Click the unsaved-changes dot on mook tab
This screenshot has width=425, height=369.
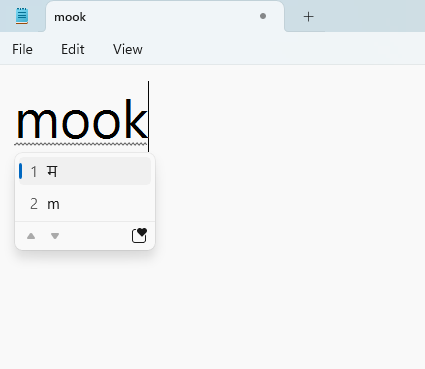[263, 16]
